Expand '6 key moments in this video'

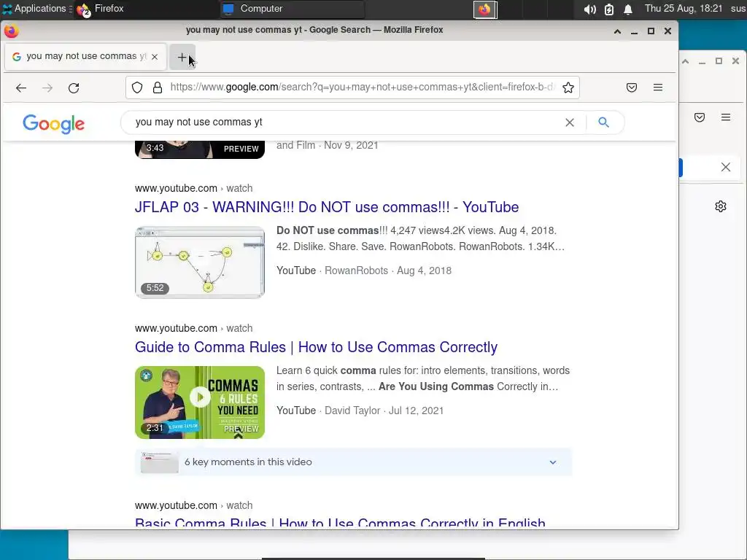pos(353,462)
